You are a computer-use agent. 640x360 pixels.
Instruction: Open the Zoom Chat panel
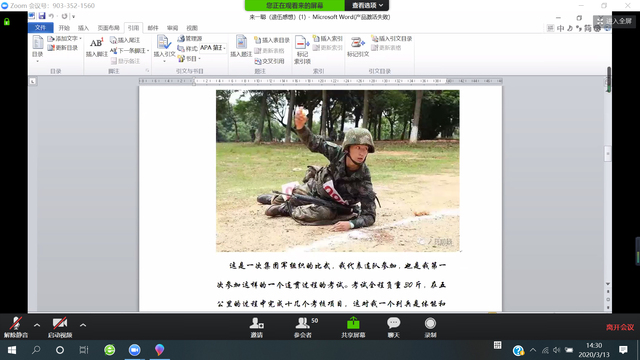coord(393,327)
